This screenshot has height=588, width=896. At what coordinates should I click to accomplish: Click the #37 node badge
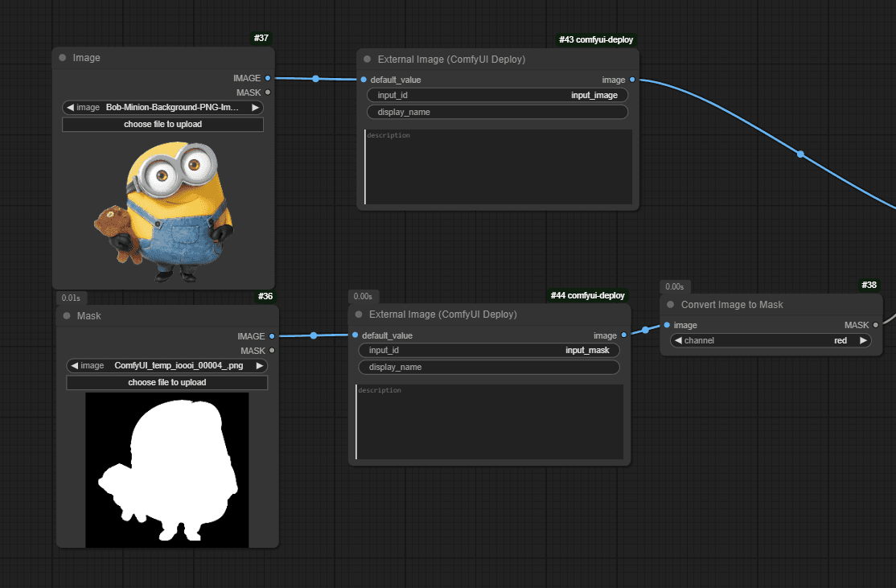261,39
